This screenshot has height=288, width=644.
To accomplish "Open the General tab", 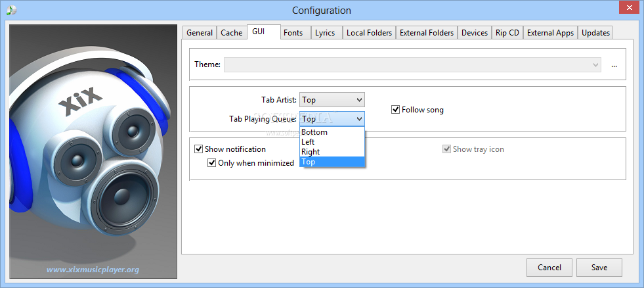I will [x=199, y=33].
